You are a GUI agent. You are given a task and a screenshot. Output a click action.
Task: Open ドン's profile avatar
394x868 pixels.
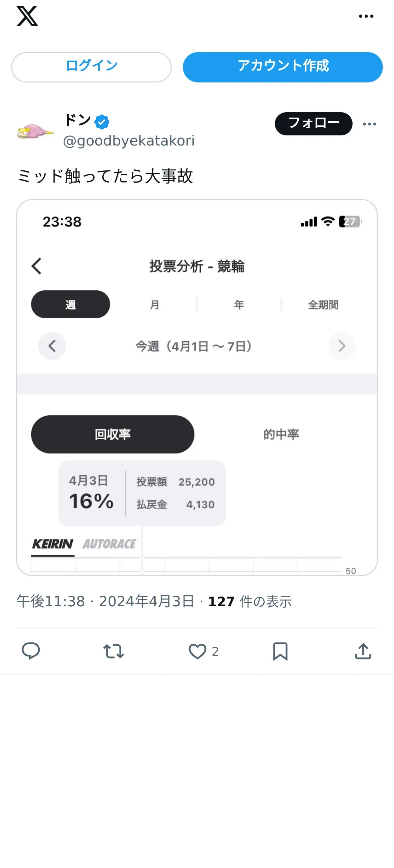point(35,131)
